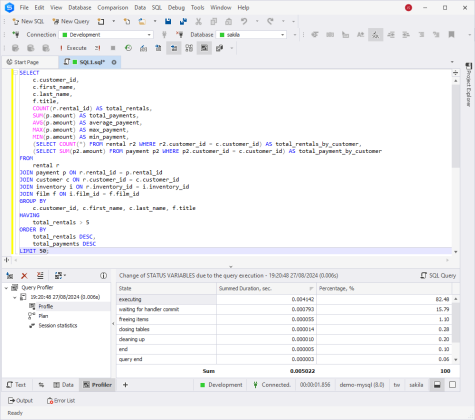
Task: Open the File menu
Action: pos(24,8)
